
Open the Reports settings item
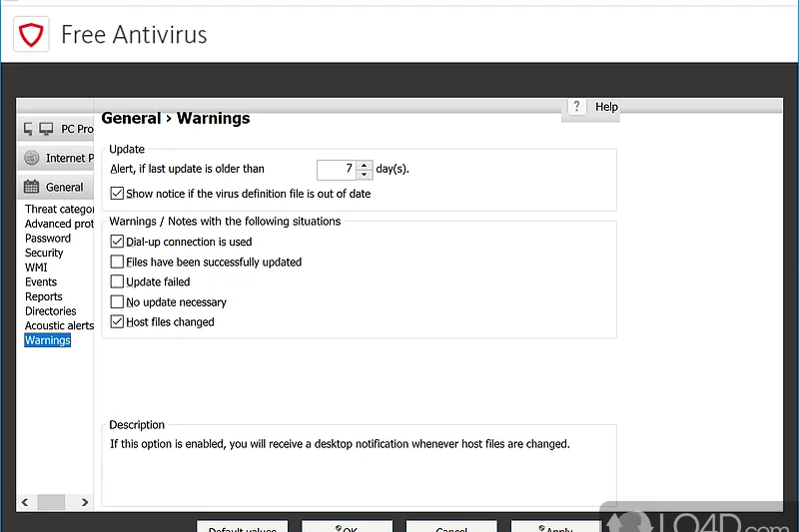(x=44, y=296)
